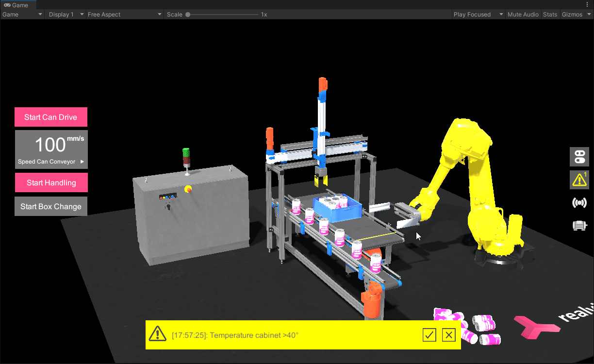Open the Play Focused dropdown

pyautogui.click(x=478, y=15)
